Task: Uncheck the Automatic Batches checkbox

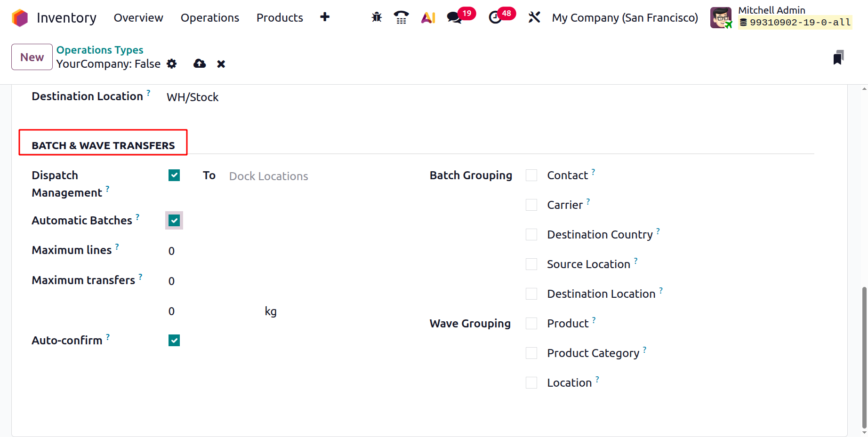Action: [x=174, y=221]
